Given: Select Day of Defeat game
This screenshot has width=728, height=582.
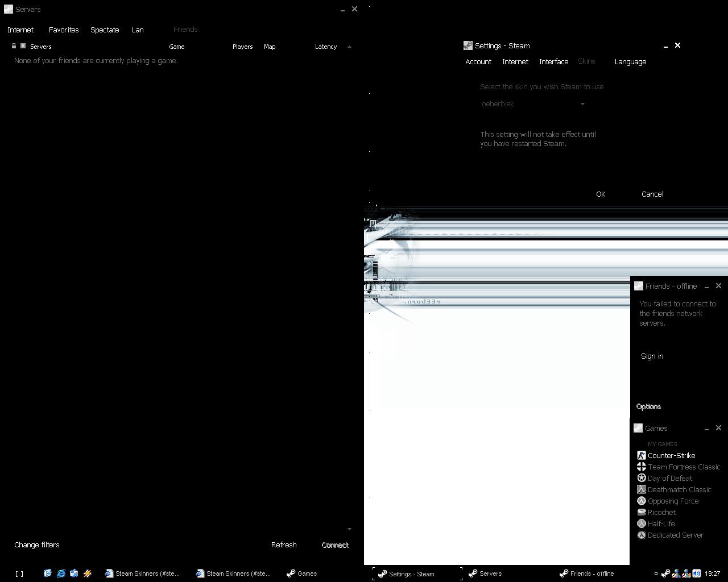Looking at the screenshot, I should [x=669, y=478].
